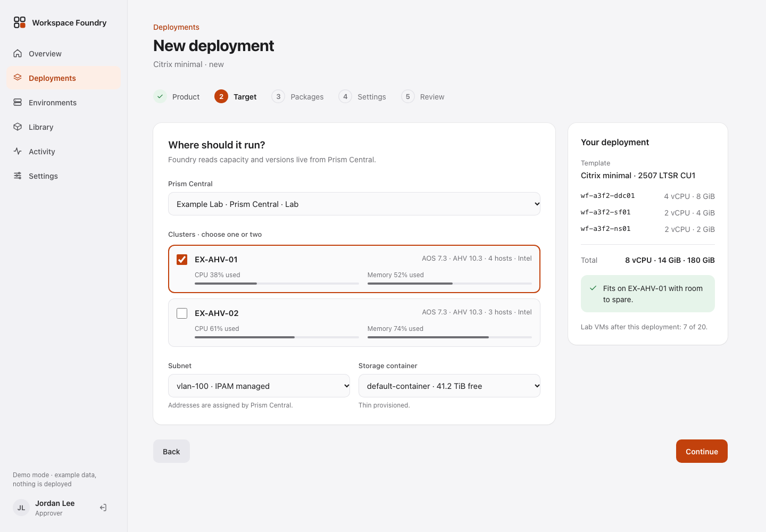Click 'Addresses are assigned by Prism Central'
The height and width of the screenshot is (532, 766).
[x=230, y=405]
